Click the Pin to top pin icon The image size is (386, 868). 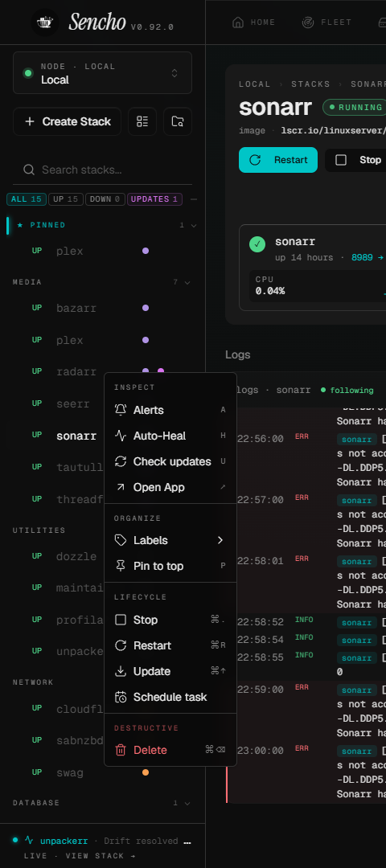(x=120, y=566)
